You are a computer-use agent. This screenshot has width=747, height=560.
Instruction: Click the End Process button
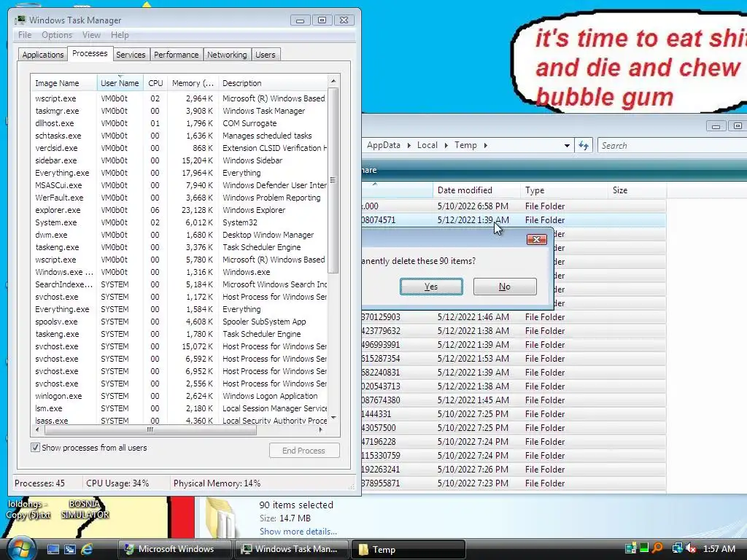pyautogui.click(x=304, y=451)
